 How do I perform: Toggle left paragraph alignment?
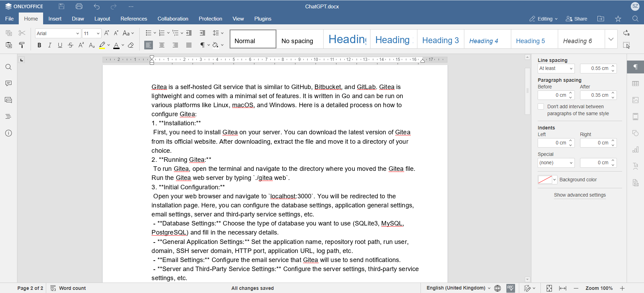click(149, 45)
